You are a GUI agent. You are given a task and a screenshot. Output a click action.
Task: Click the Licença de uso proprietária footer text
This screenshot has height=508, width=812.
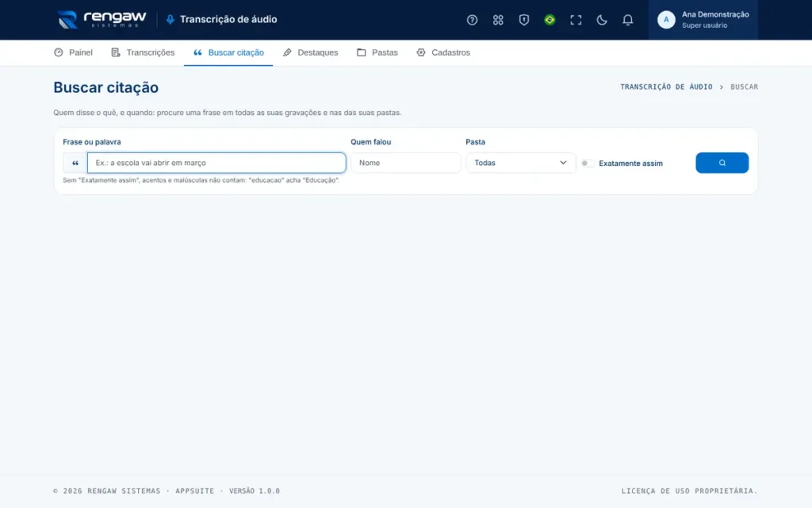click(689, 491)
